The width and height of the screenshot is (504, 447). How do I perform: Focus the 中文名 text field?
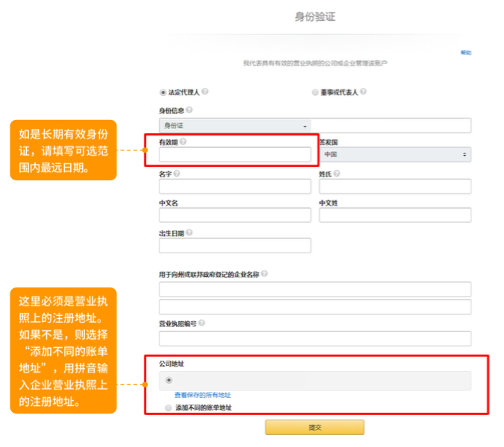point(235,215)
